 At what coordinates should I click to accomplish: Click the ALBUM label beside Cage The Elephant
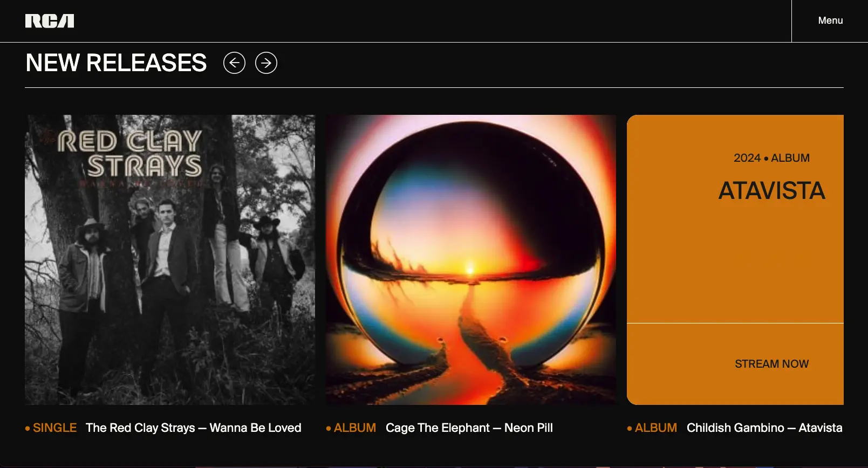(x=355, y=428)
